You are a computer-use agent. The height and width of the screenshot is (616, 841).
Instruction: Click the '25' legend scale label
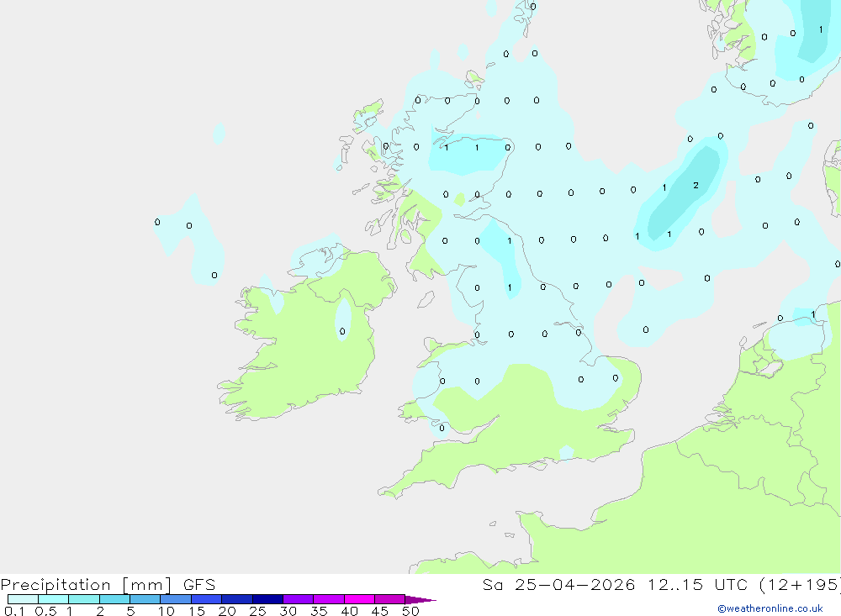[257, 611]
